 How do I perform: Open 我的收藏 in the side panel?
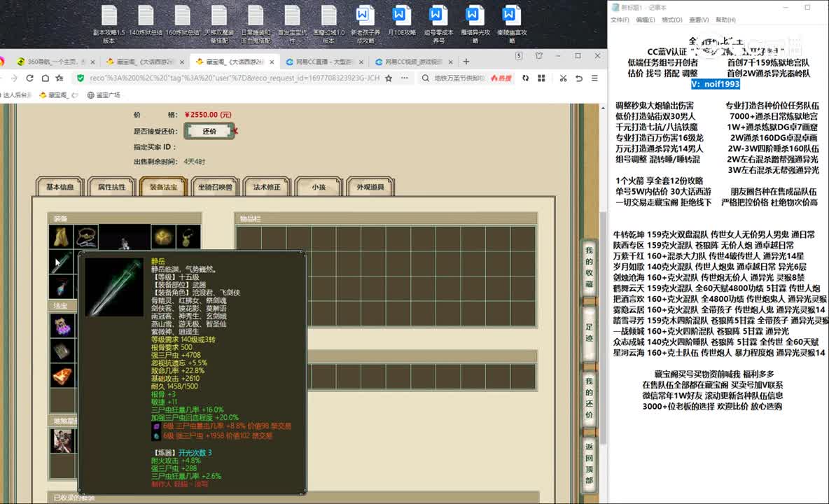589,267
